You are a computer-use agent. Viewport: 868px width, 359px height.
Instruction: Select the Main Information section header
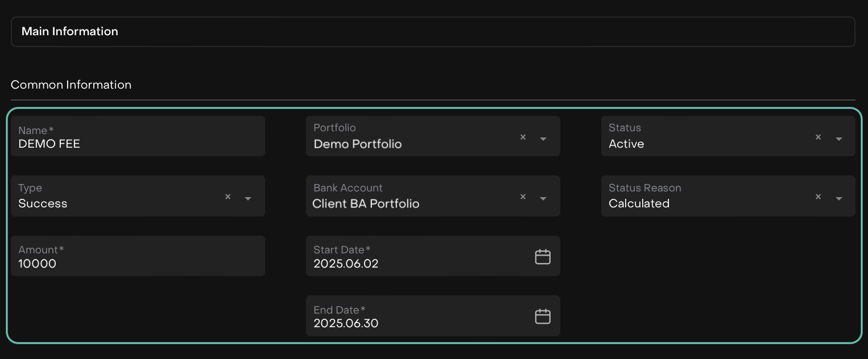tap(70, 31)
